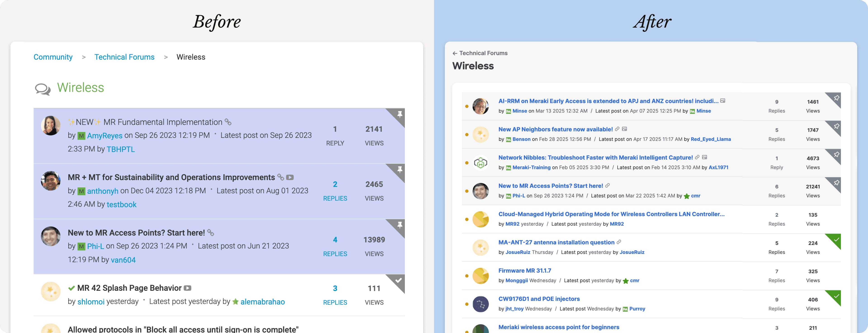Open CW9176D1 and POE injectors thread
This screenshot has width=868, height=333.
pyautogui.click(x=539, y=299)
